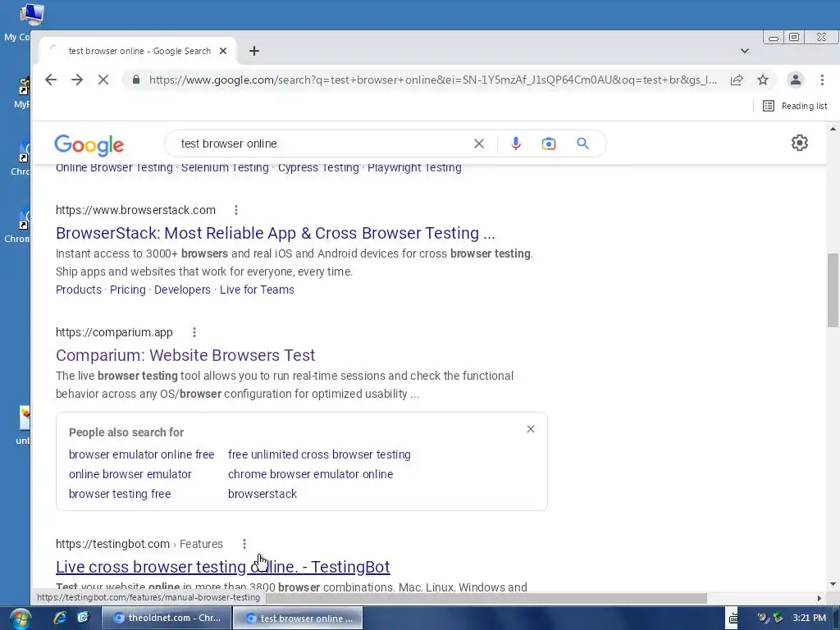Open a new tab with plus button

click(x=254, y=51)
